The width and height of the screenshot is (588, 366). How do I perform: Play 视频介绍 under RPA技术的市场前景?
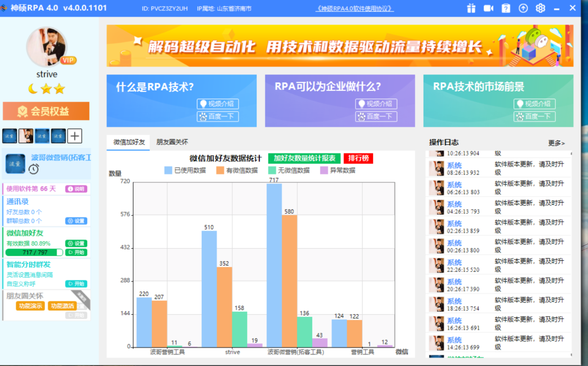click(535, 104)
